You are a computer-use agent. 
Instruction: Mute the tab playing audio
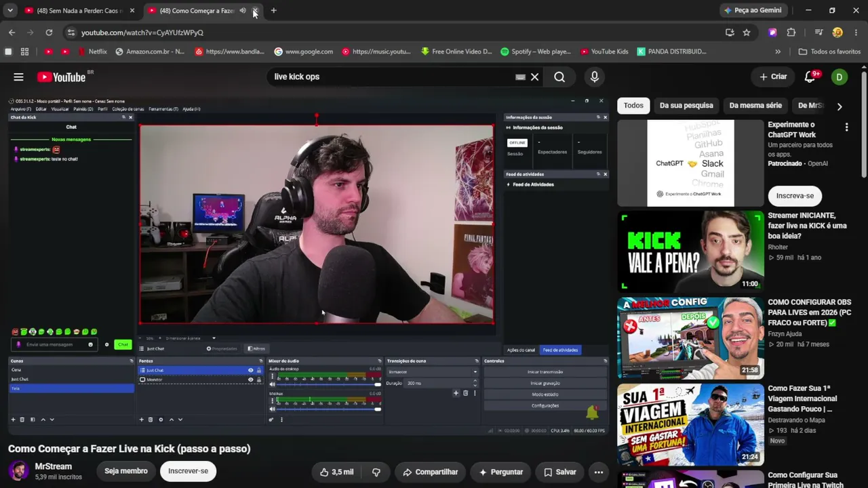(x=243, y=10)
